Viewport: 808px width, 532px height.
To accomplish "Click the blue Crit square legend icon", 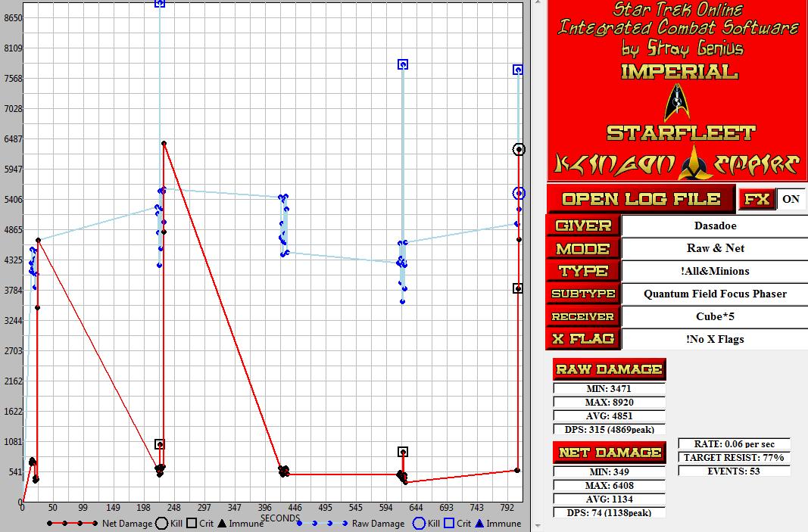I will 449,523.
